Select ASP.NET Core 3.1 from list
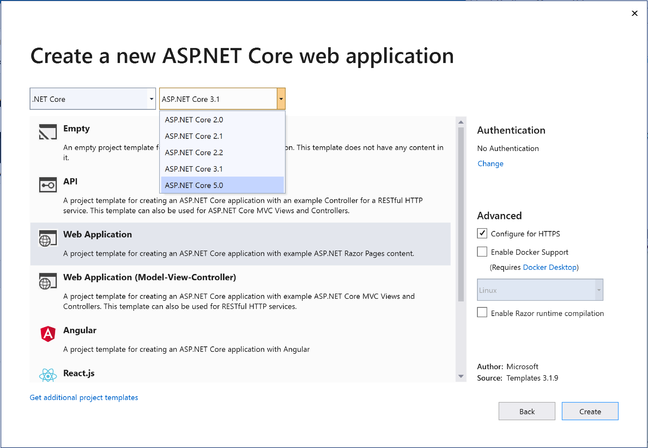Image resolution: width=648 pixels, height=448 pixels. click(x=222, y=169)
